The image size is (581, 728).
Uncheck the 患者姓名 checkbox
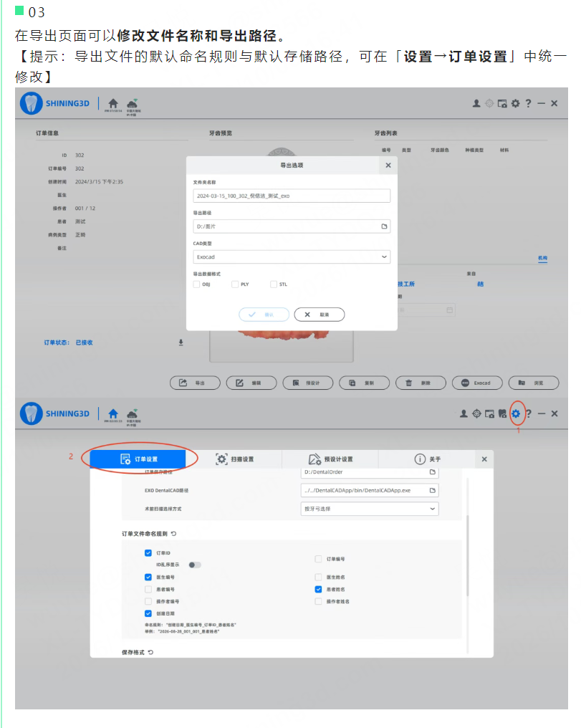318,589
